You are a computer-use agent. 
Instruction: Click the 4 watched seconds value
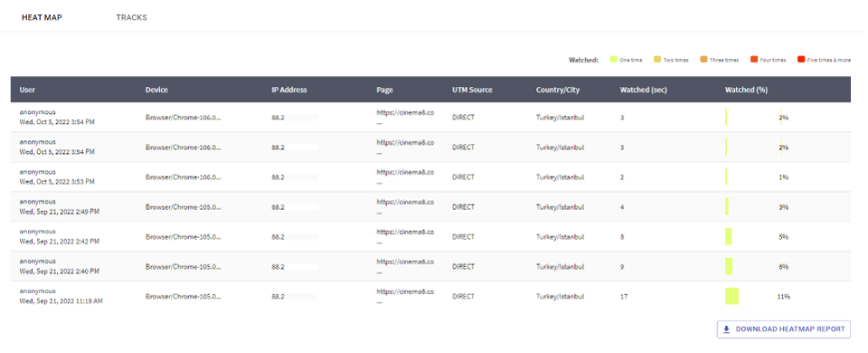622,206
